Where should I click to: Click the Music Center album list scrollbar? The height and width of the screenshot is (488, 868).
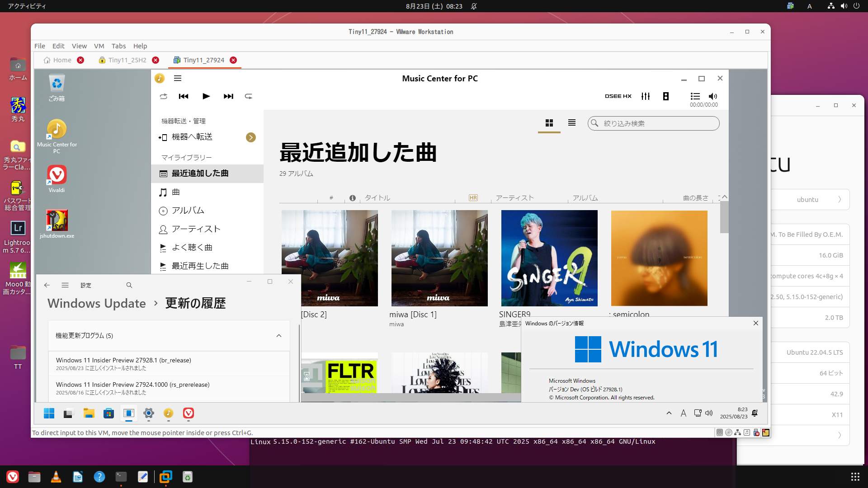point(724,217)
